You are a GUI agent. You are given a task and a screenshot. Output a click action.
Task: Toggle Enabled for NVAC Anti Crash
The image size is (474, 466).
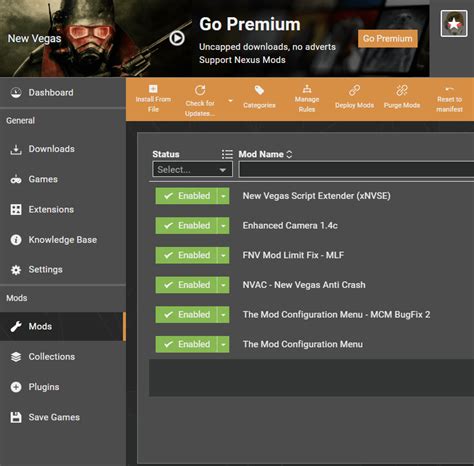point(186,285)
